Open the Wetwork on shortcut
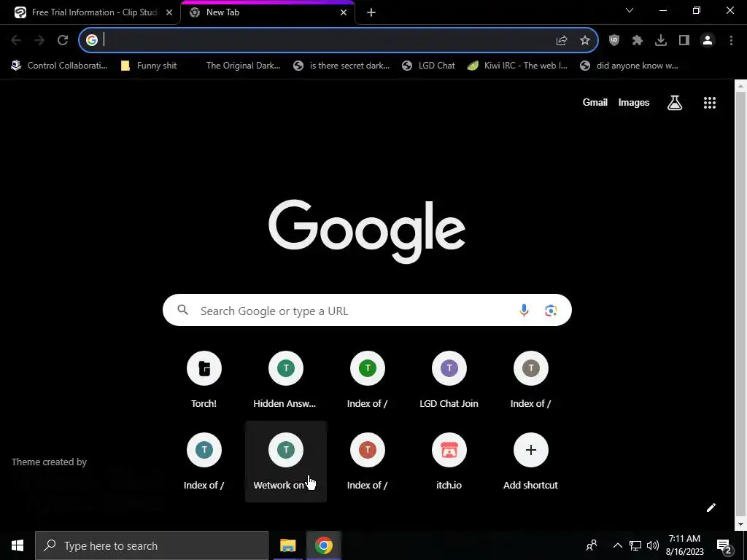This screenshot has height=560, width=747. click(x=285, y=462)
